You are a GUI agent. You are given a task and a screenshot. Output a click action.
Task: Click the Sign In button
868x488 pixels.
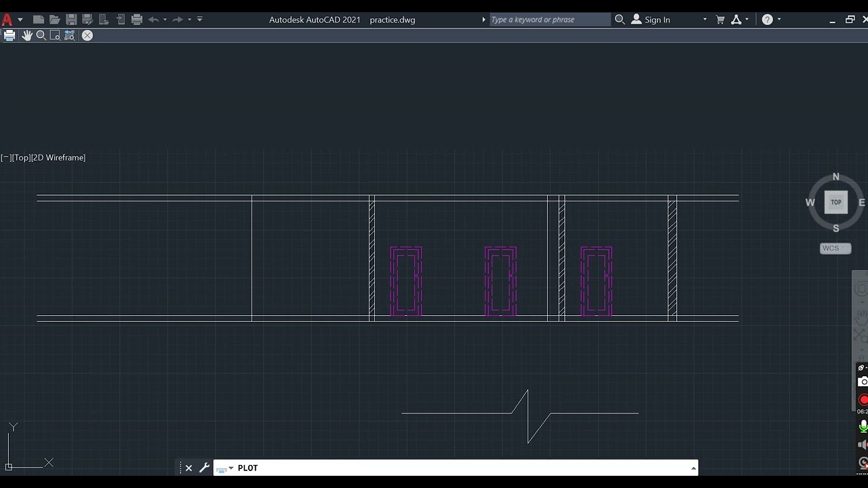coord(650,20)
